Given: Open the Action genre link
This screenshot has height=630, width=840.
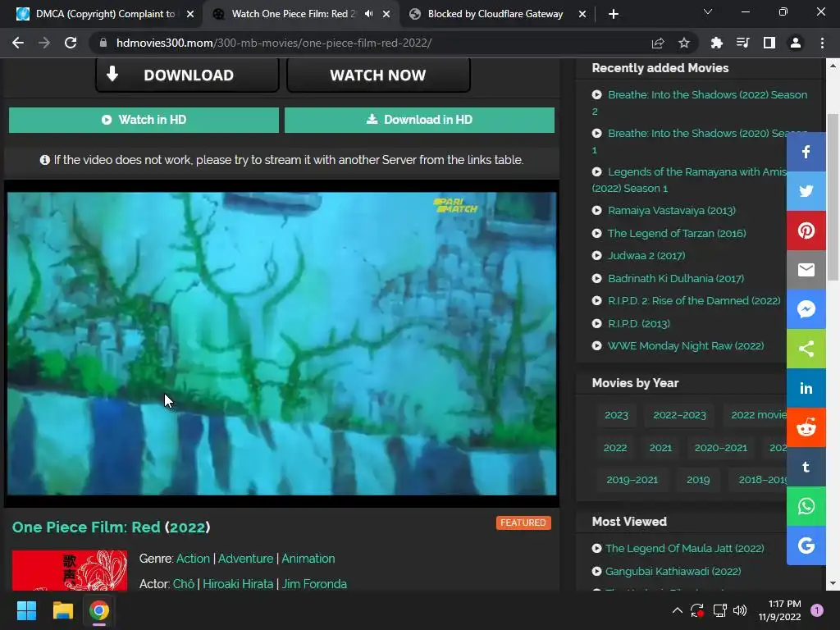Looking at the screenshot, I should tap(193, 559).
